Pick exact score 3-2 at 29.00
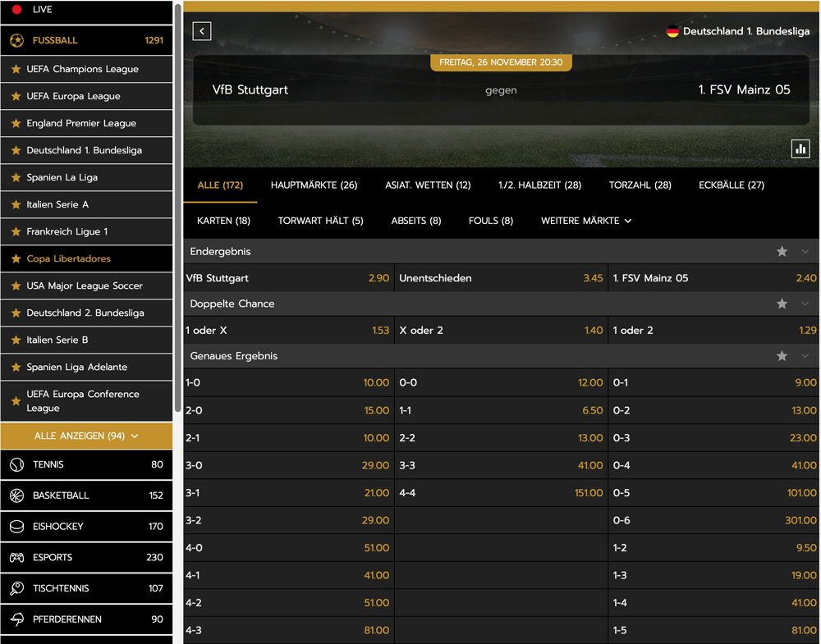 click(287, 521)
